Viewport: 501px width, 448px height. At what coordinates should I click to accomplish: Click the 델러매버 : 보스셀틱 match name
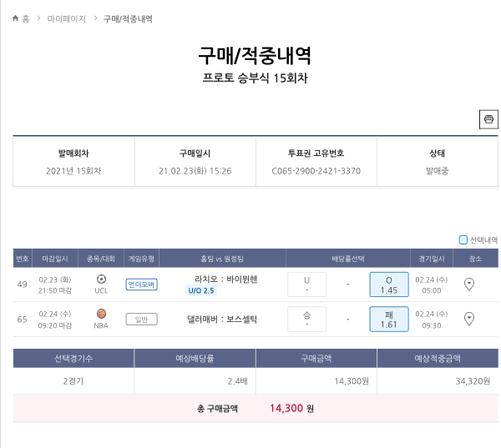(x=222, y=319)
